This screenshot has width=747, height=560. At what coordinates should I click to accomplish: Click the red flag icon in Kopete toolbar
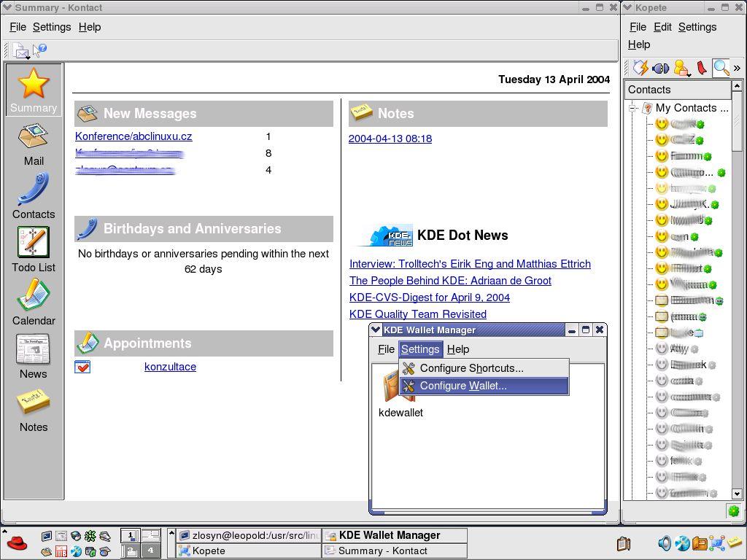(701, 68)
